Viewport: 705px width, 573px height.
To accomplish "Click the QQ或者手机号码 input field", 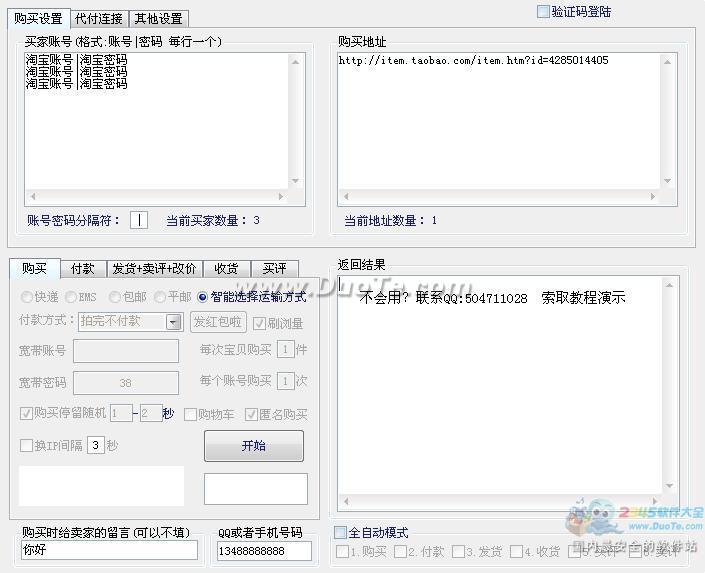I will [264, 551].
